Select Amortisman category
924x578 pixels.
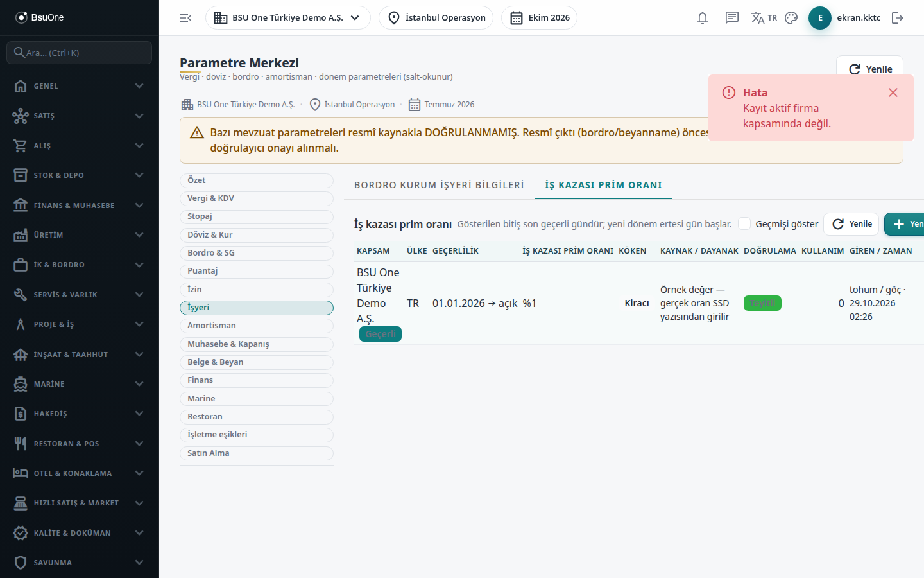pyautogui.click(x=257, y=326)
